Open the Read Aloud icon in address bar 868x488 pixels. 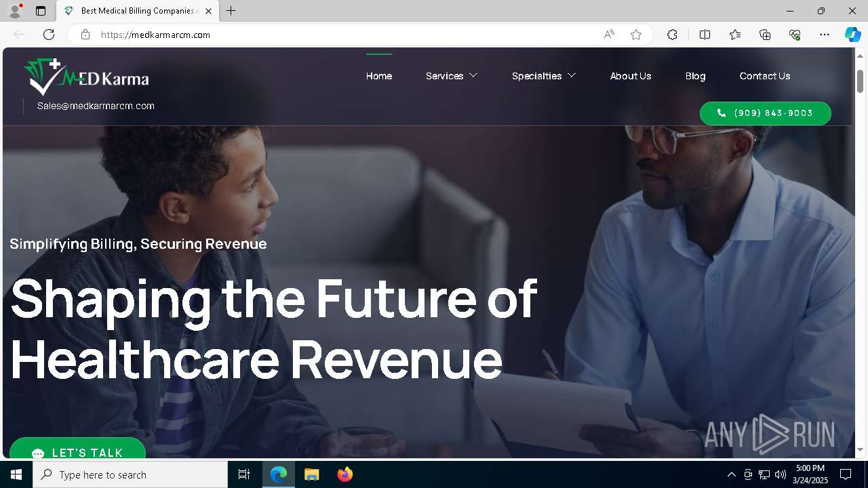(x=609, y=35)
